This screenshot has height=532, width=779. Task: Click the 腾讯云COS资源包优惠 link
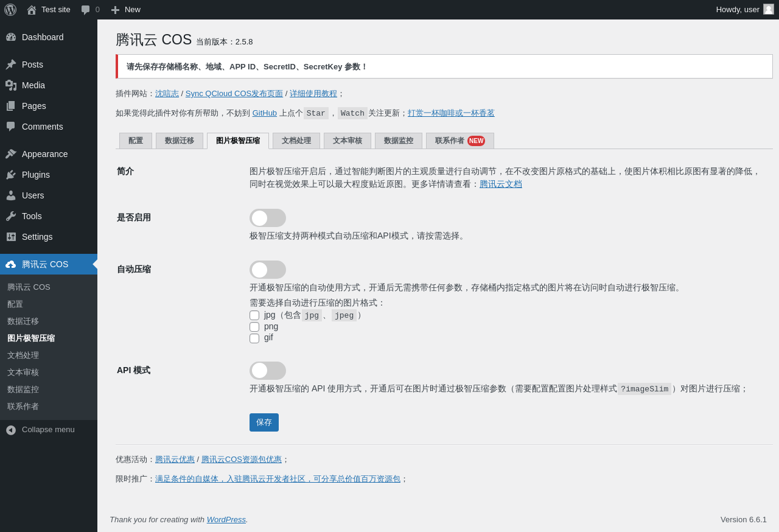point(242,460)
